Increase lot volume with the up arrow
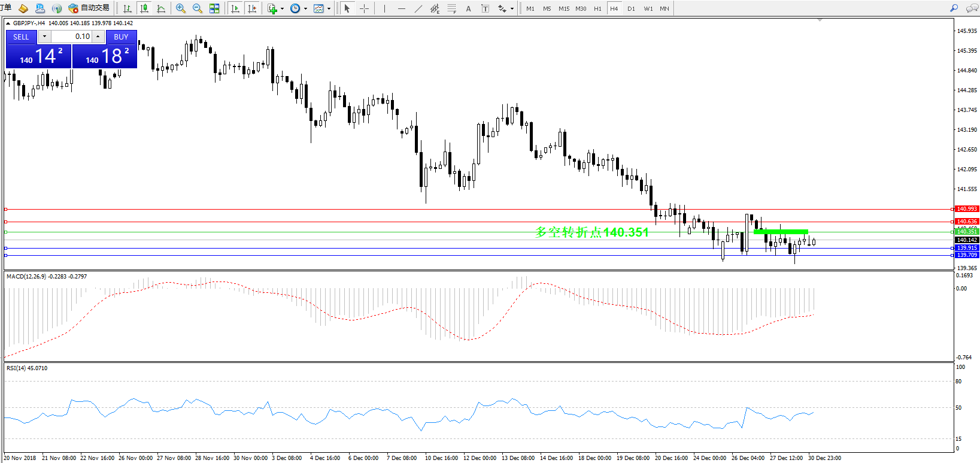 point(98,37)
